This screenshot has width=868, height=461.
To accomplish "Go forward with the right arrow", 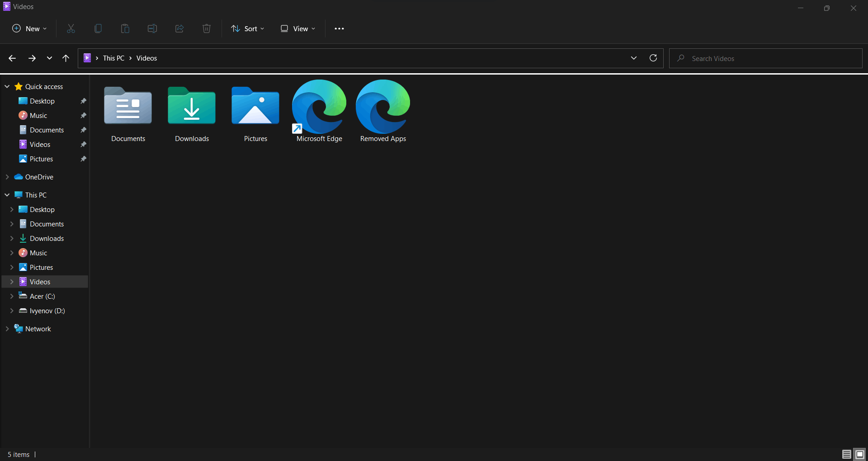I will (x=32, y=58).
